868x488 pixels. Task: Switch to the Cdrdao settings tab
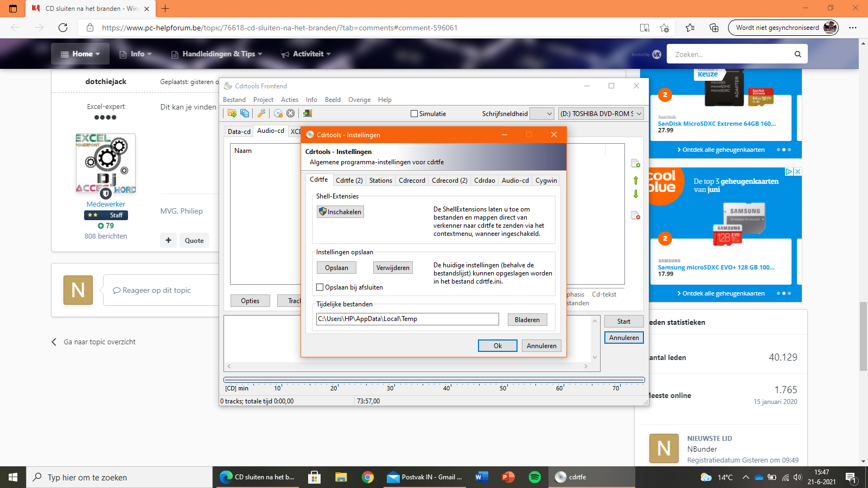tap(484, 181)
